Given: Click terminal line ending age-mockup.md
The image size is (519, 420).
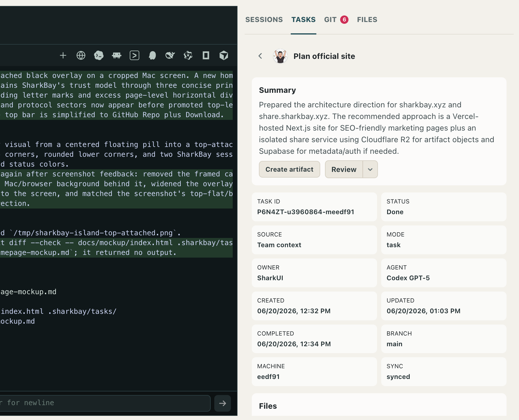Looking at the screenshot, I should 28,292.
